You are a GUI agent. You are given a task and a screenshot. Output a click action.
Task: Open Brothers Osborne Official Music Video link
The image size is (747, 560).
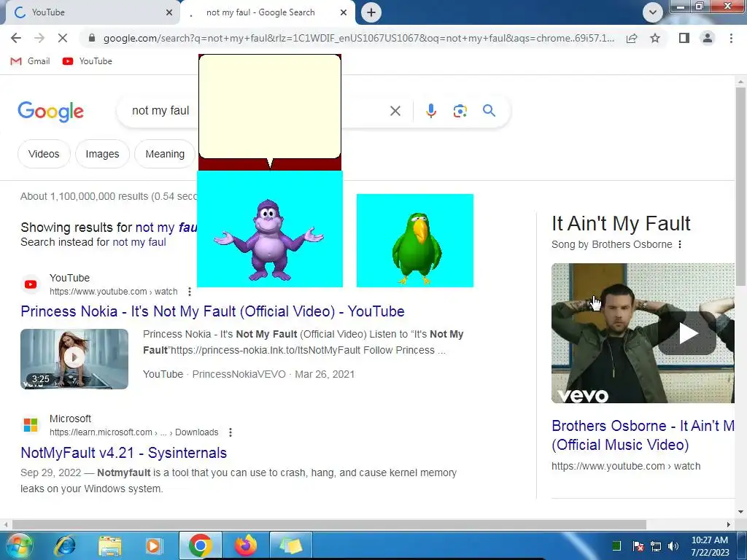pyautogui.click(x=643, y=435)
